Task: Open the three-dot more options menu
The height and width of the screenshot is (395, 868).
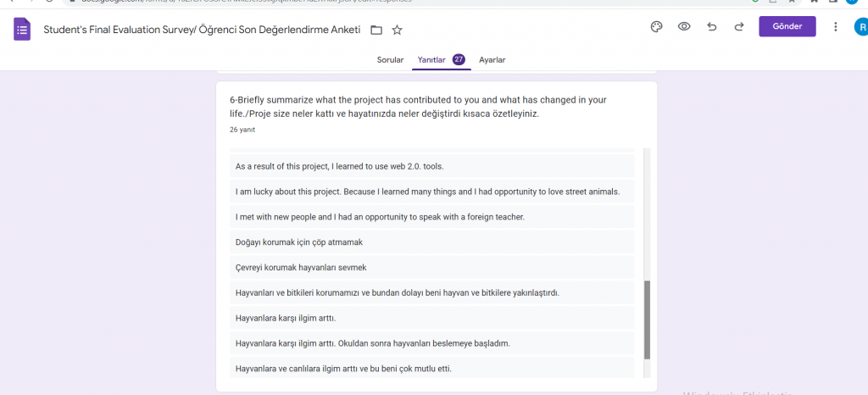Action: point(837,26)
